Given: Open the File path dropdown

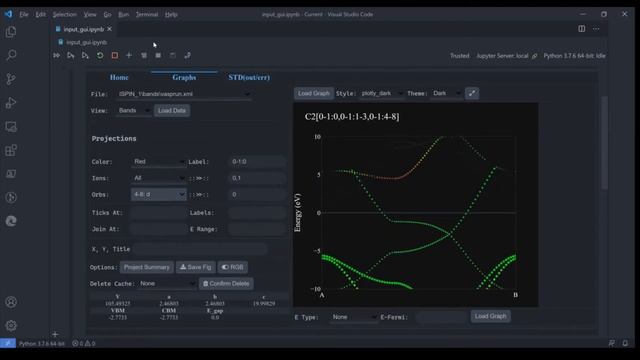Looking at the screenshot, I should click(x=184, y=94).
